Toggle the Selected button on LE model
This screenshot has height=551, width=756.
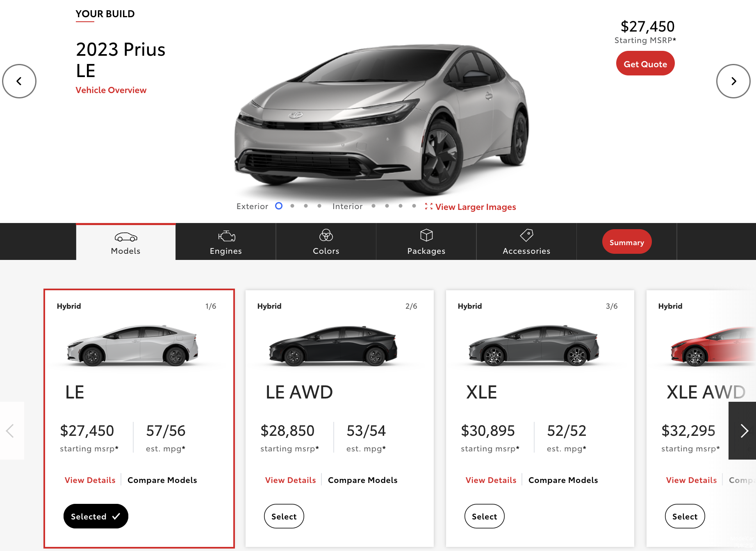pyautogui.click(x=96, y=516)
